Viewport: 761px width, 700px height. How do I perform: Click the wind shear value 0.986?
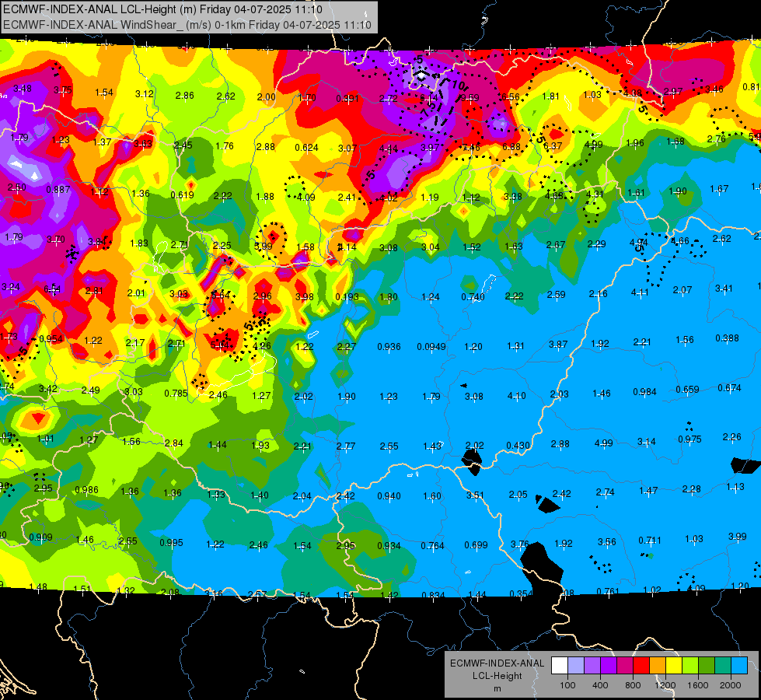[x=86, y=490]
